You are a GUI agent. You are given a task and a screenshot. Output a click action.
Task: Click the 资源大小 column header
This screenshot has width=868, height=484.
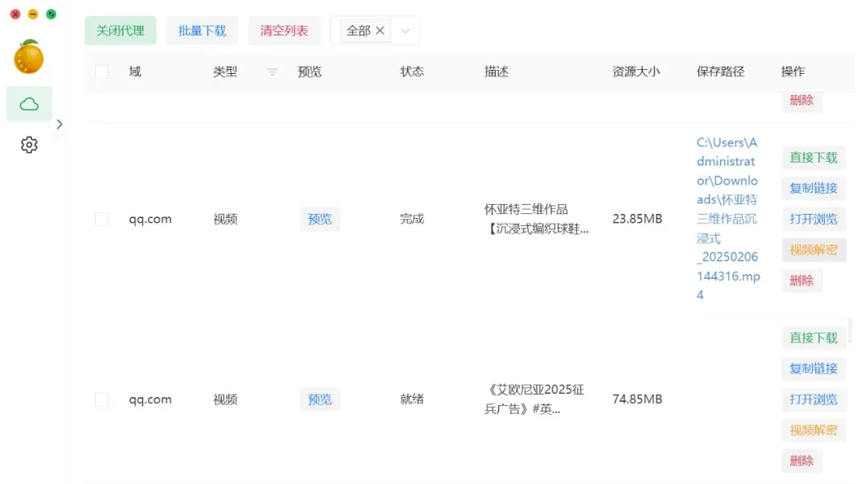pyautogui.click(x=636, y=72)
